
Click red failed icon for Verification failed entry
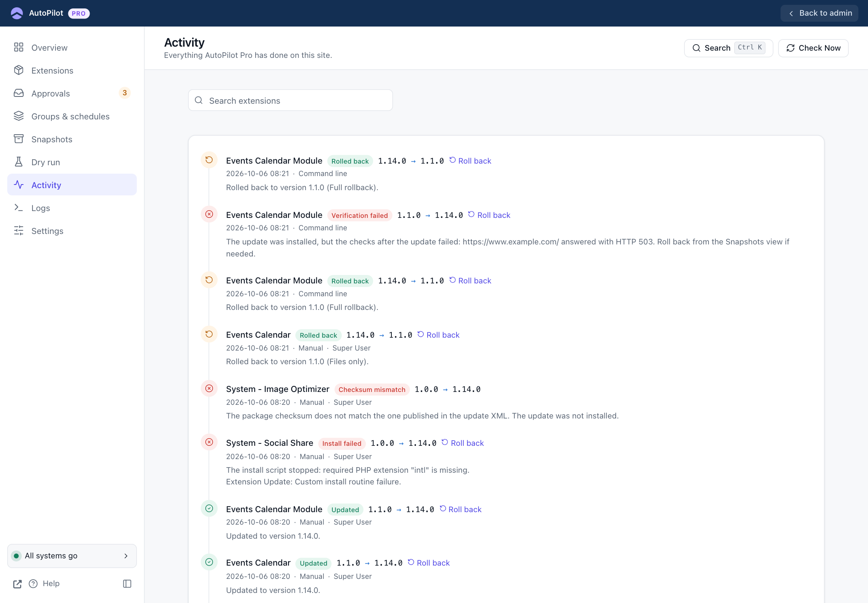[x=209, y=214]
